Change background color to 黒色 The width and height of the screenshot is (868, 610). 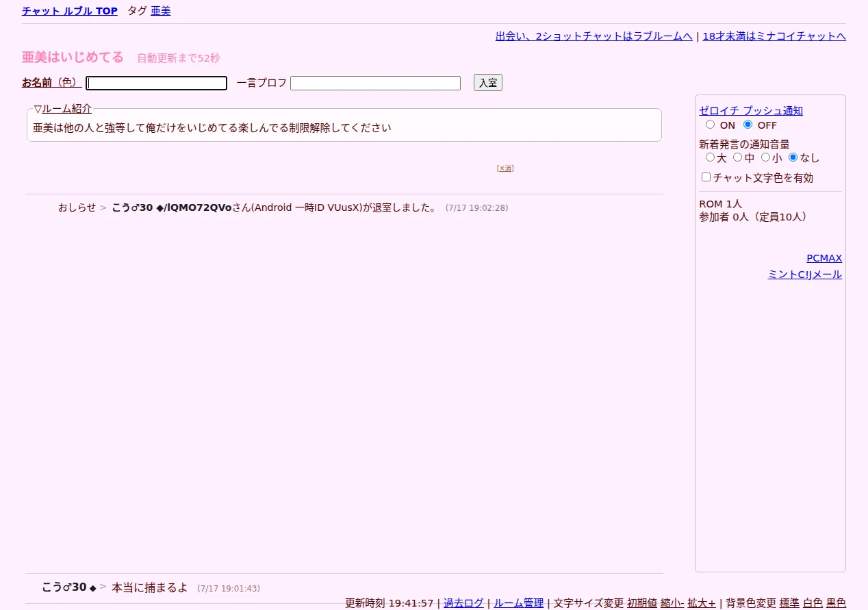pyautogui.click(x=836, y=603)
